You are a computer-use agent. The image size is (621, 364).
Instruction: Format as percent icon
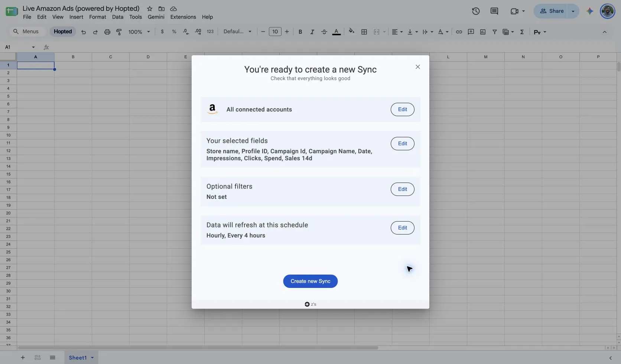tap(174, 32)
